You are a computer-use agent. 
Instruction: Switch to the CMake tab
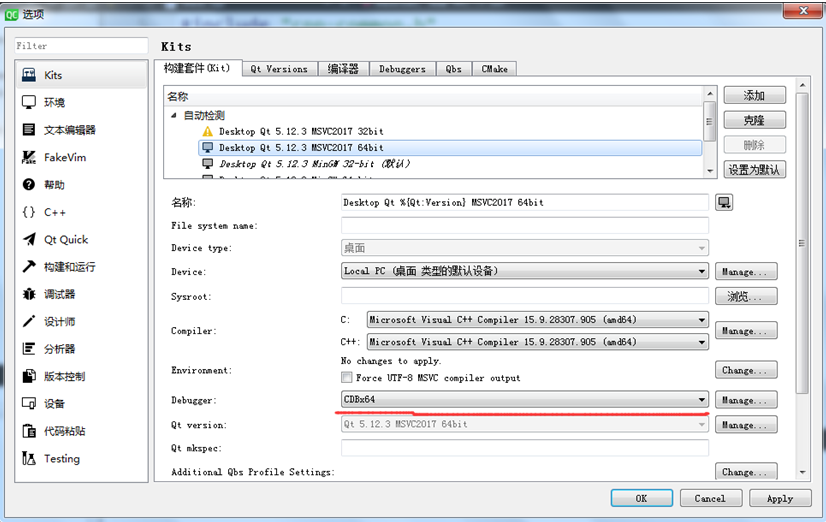coord(494,69)
